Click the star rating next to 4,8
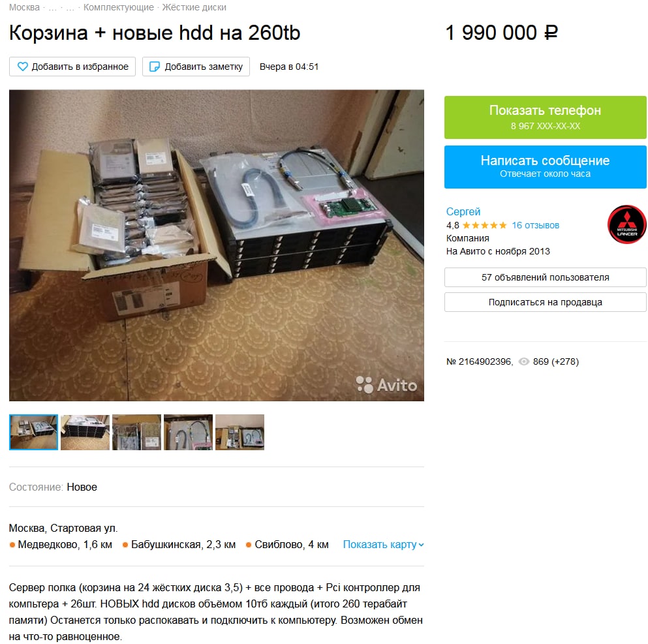This screenshot has width=648, height=644. (484, 225)
